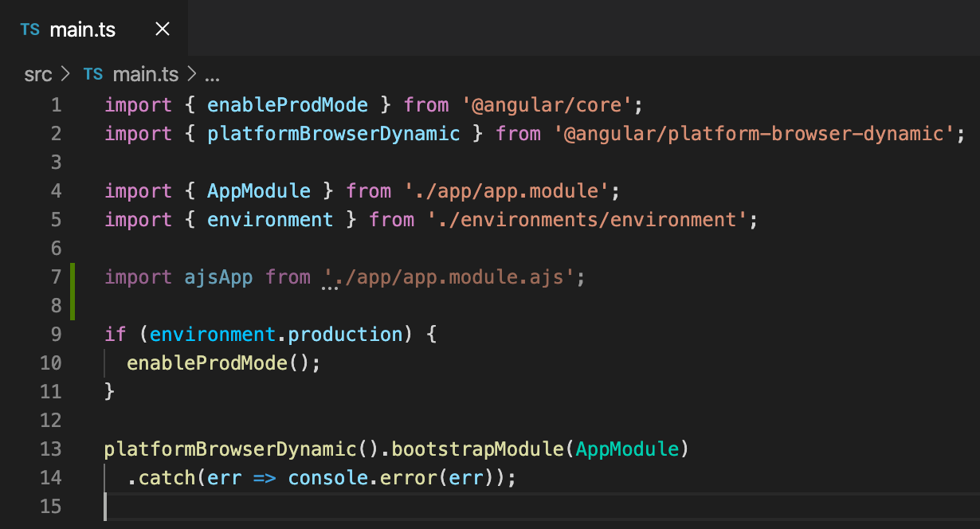Viewport: 980px width, 529px height.
Task: Click line number 7 in the gutter
Action: point(56,277)
